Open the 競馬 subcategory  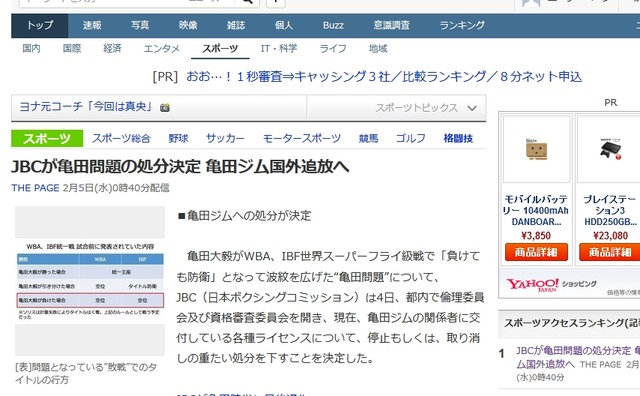[368, 138]
